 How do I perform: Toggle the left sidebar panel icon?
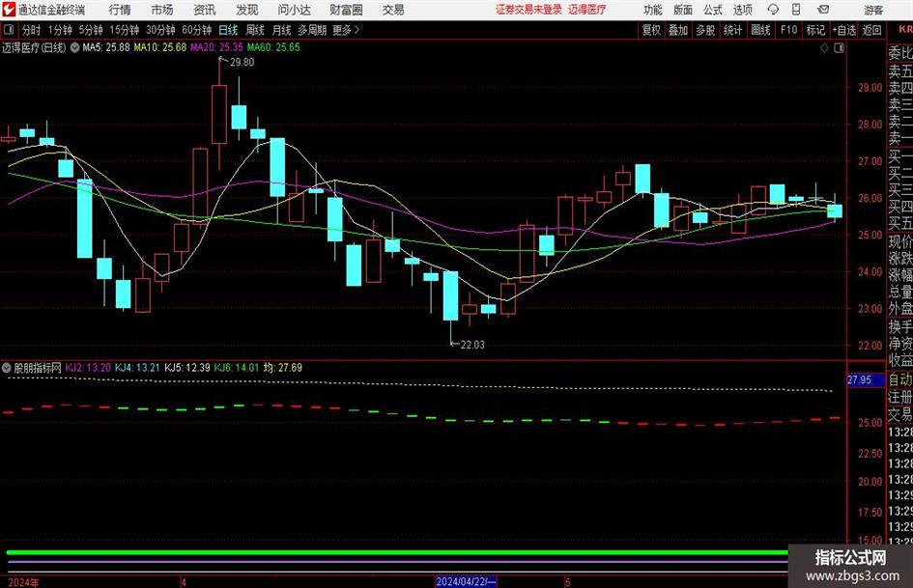pyautogui.click(x=8, y=30)
